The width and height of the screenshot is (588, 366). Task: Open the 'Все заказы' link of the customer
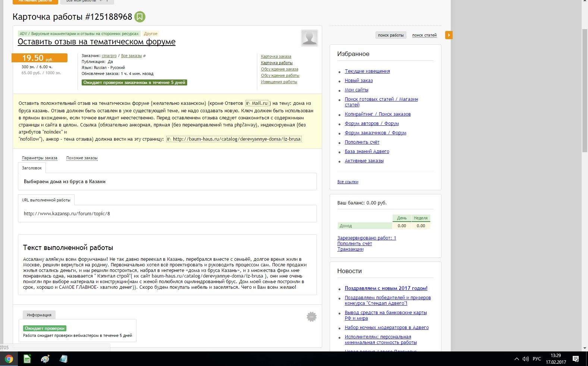pos(132,56)
